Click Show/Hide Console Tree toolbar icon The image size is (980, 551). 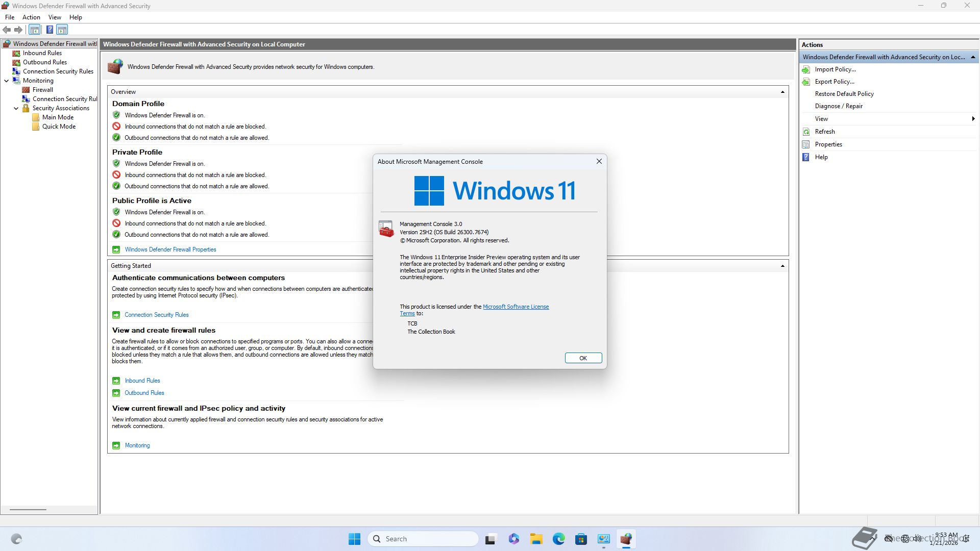coord(35,30)
